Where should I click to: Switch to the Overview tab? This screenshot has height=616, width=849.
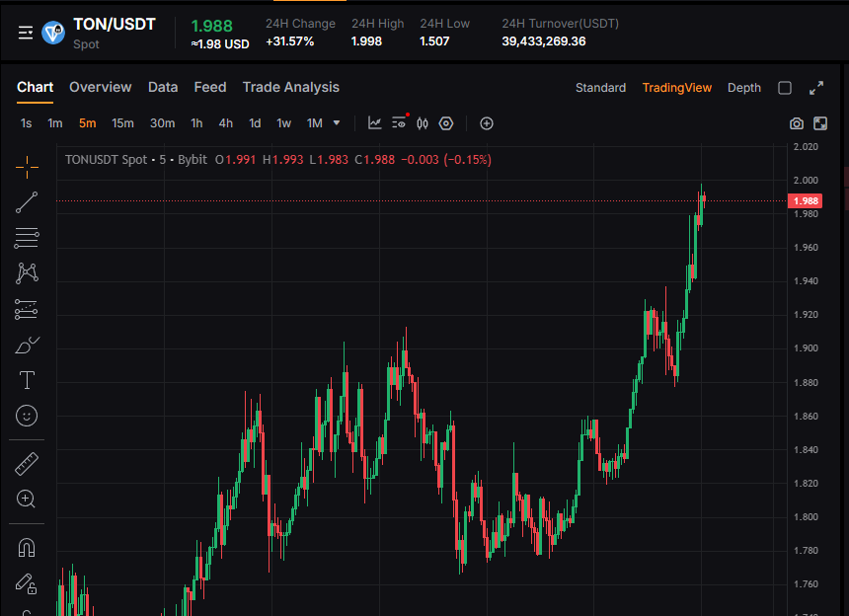(x=100, y=87)
